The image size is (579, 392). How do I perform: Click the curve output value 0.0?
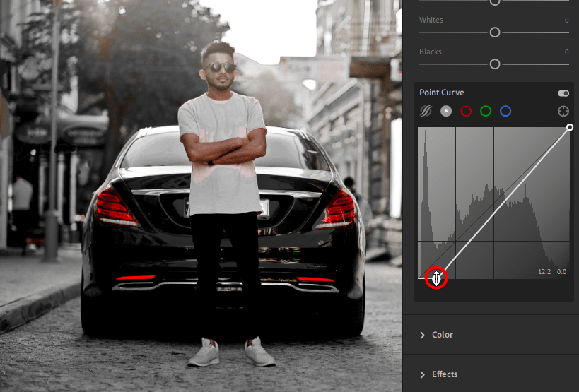click(x=561, y=272)
